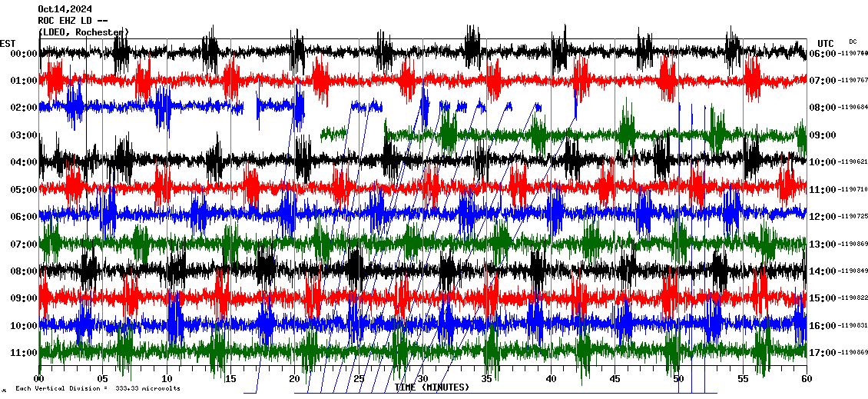Click the TIME (MINUTES) axis title

coord(431,387)
